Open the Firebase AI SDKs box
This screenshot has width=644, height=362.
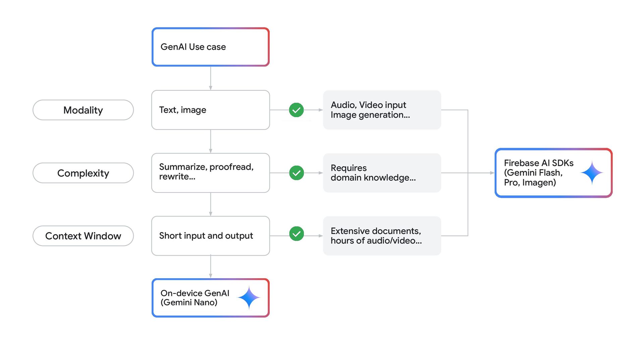[x=540, y=173]
